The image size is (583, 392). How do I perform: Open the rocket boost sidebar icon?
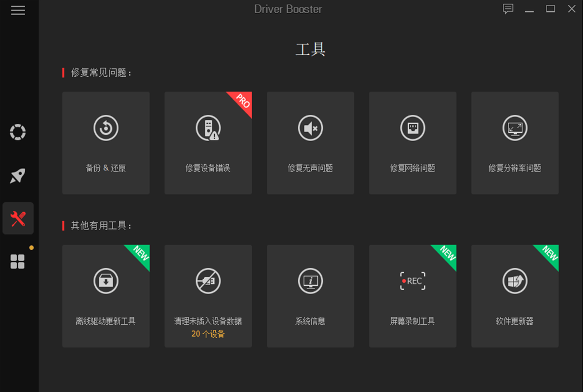click(x=17, y=175)
